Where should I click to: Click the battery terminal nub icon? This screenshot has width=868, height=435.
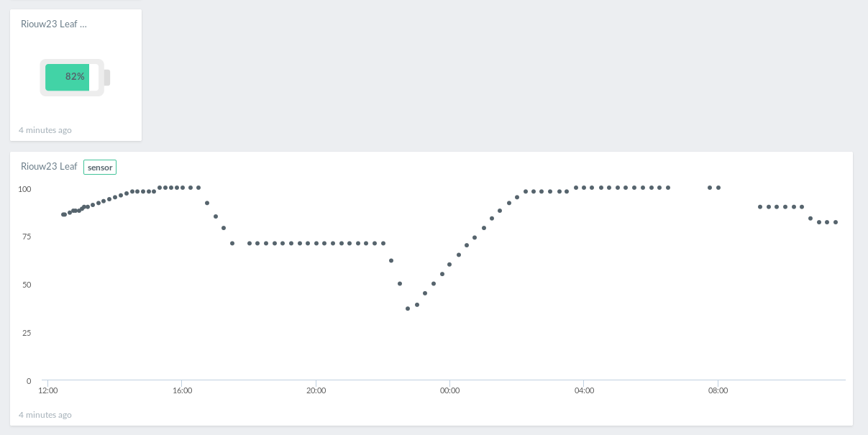[x=107, y=78]
